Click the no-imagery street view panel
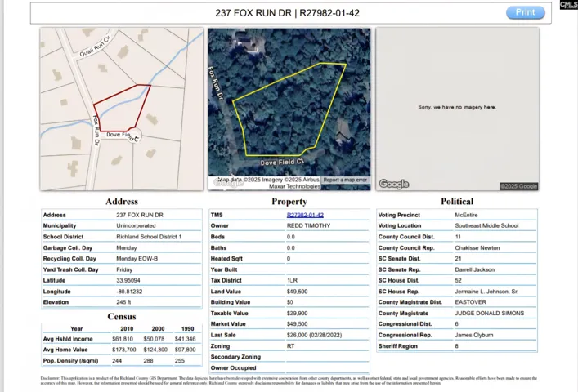 click(457, 109)
